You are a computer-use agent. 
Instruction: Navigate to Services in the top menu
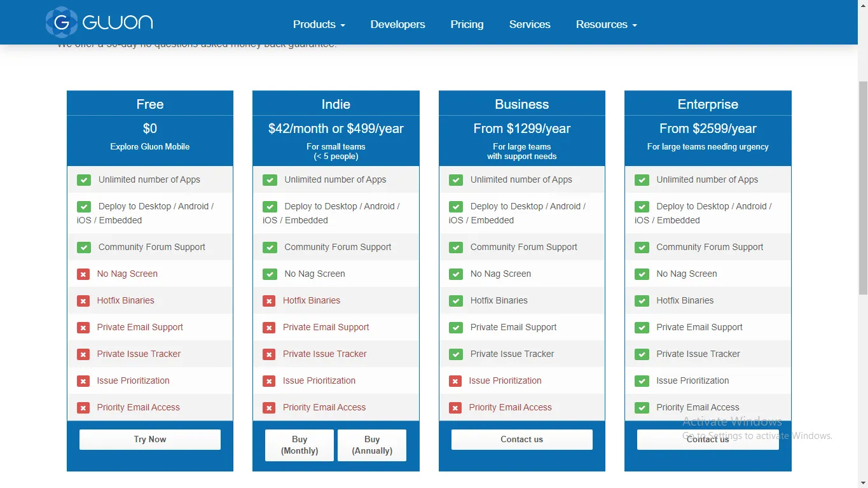click(530, 24)
